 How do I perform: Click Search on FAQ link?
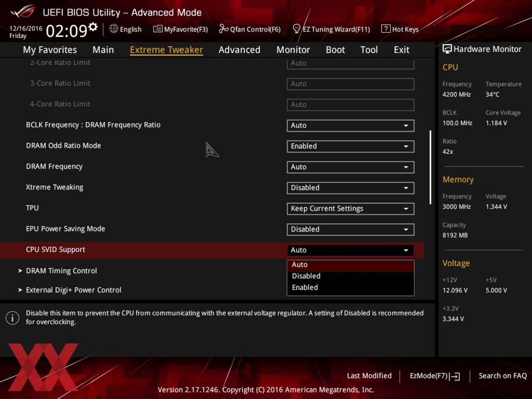click(503, 376)
